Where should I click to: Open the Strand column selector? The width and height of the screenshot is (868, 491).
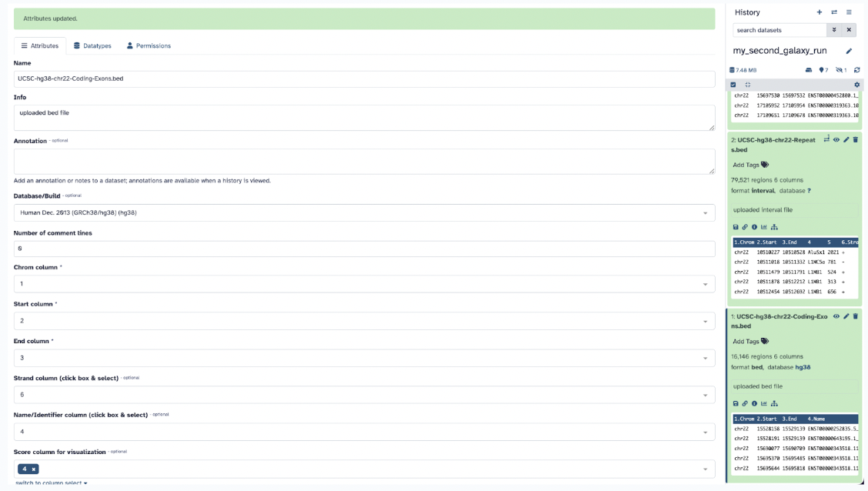click(364, 395)
